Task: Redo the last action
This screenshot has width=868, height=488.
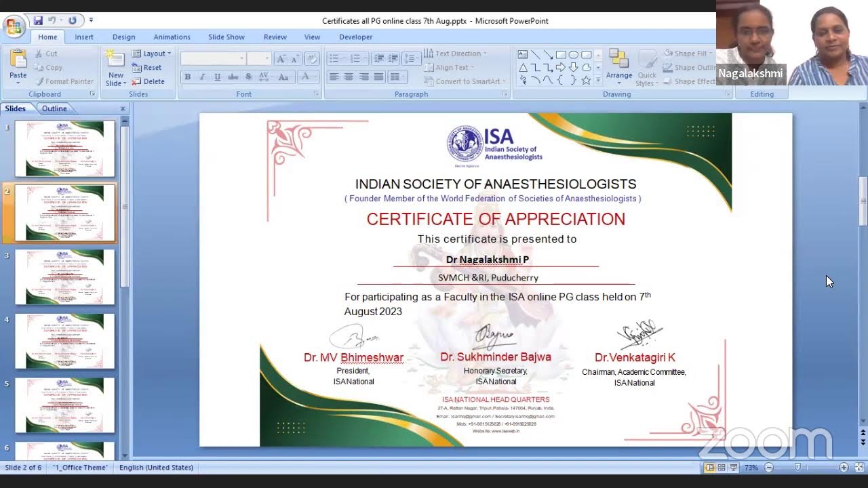Action: coord(72,21)
